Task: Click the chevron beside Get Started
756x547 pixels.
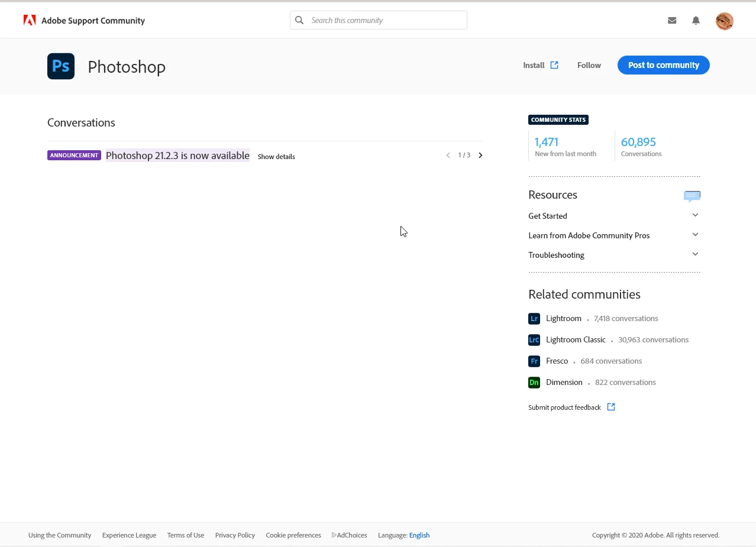Action: click(x=695, y=215)
